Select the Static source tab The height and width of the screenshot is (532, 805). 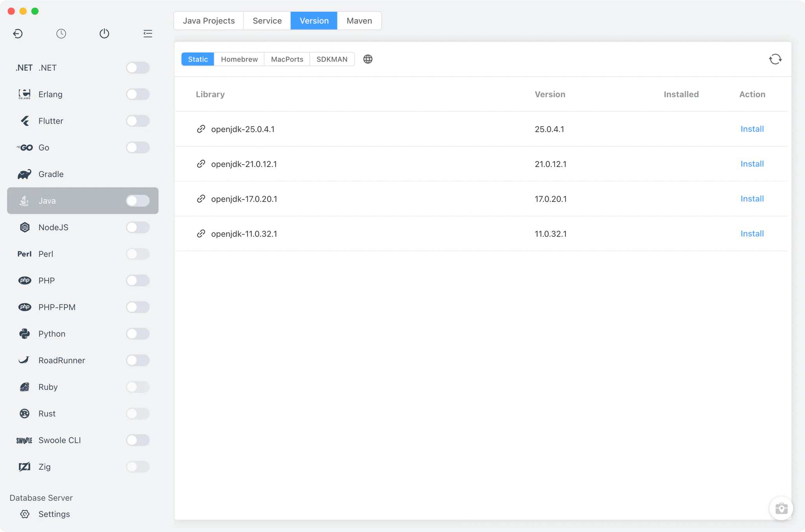(198, 59)
